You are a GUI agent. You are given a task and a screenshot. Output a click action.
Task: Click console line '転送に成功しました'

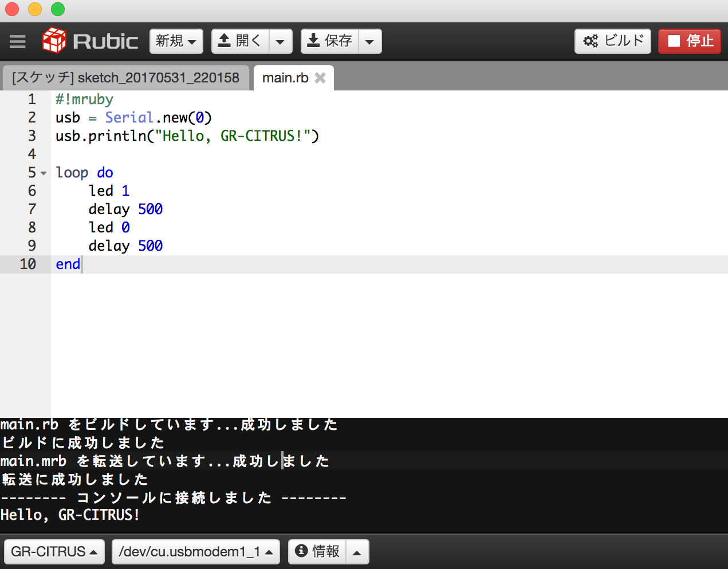(75, 479)
